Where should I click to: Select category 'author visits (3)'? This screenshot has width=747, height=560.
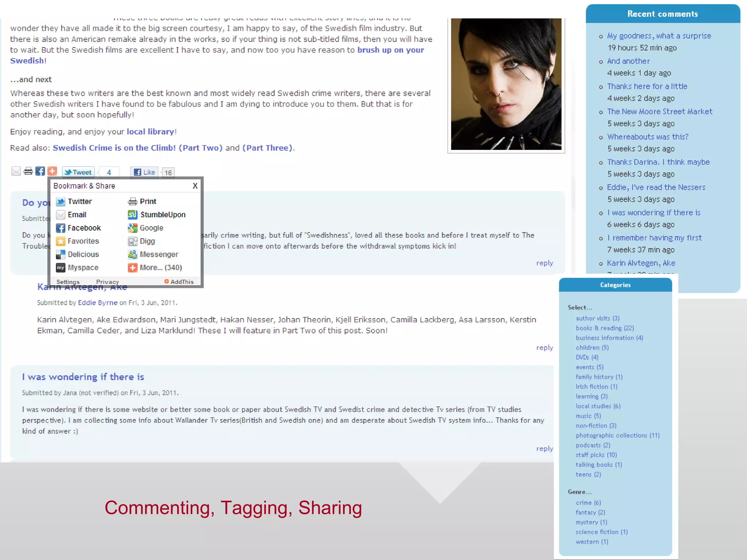click(x=597, y=318)
